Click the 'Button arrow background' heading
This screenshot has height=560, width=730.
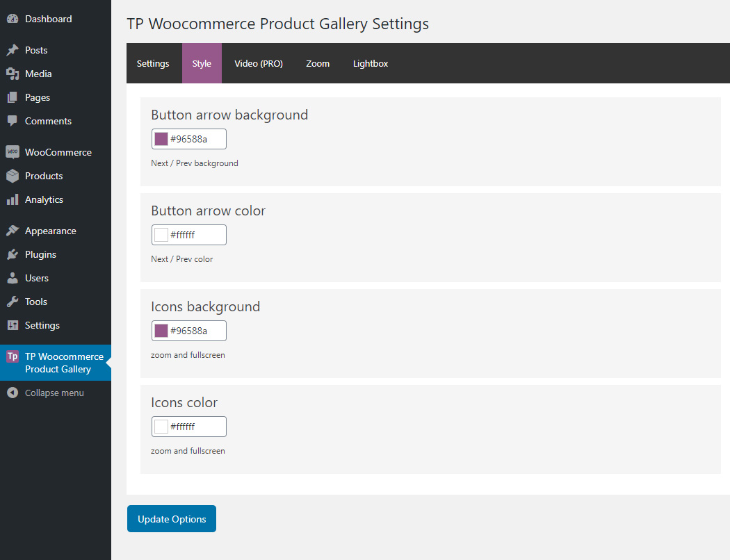(229, 115)
